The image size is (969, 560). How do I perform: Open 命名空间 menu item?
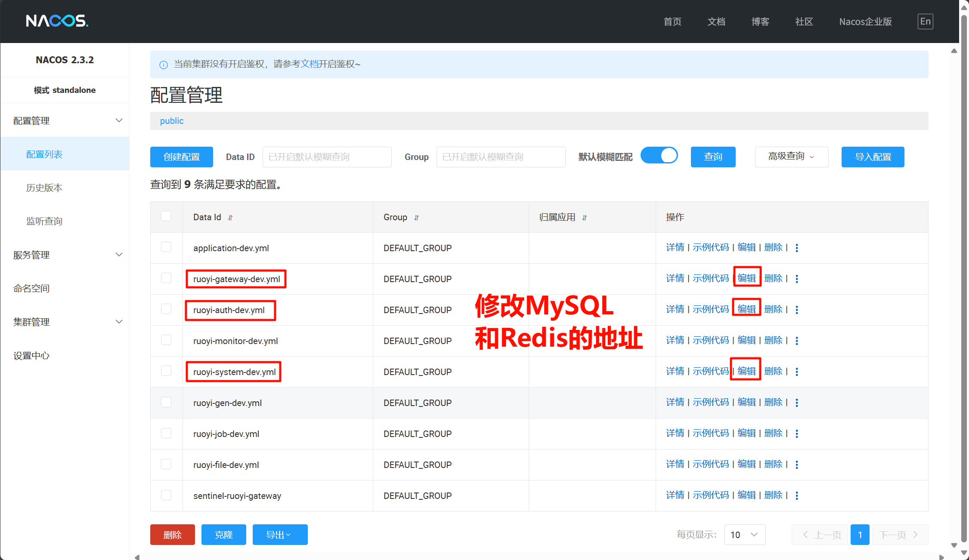point(31,289)
